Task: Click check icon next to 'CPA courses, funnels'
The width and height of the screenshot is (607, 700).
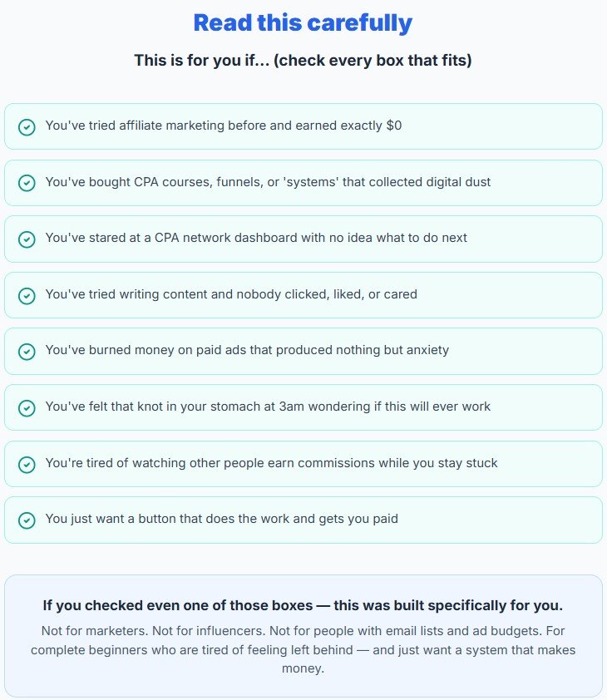Action: (27, 183)
